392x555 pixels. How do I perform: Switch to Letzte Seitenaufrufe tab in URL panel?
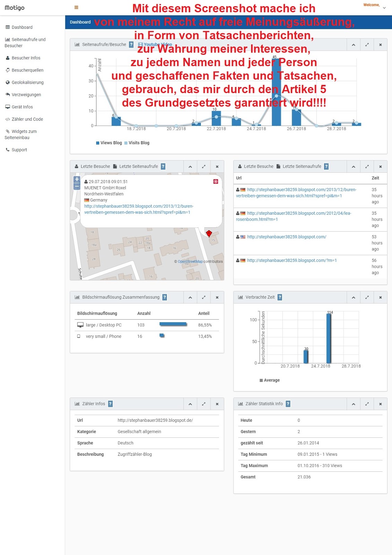[299, 166]
